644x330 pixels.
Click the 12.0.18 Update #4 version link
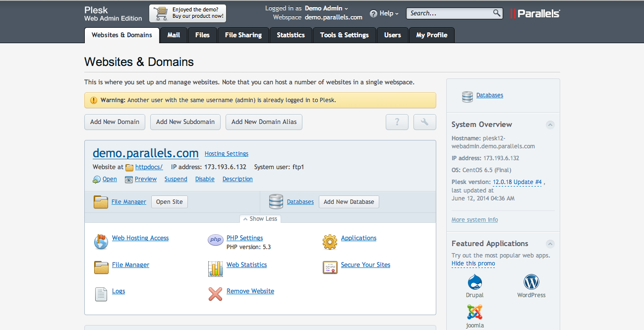[518, 182]
